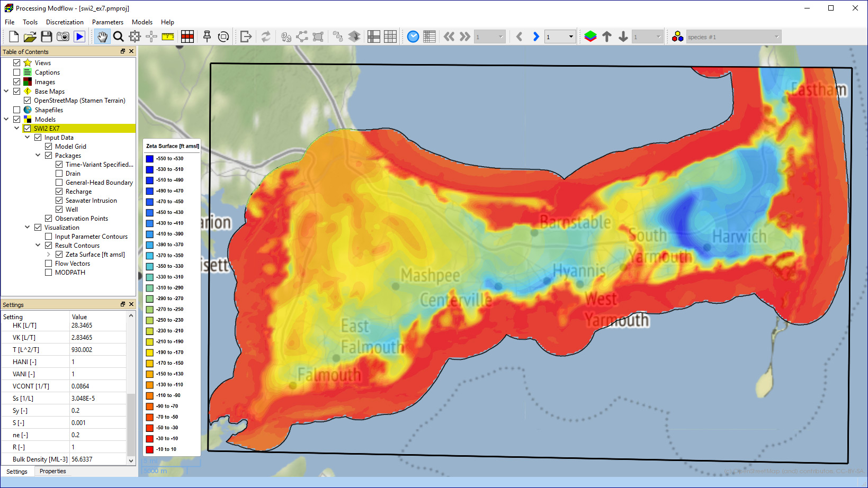Click the blue clock time icon
This screenshot has width=868, height=488.
tap(413, 37)
